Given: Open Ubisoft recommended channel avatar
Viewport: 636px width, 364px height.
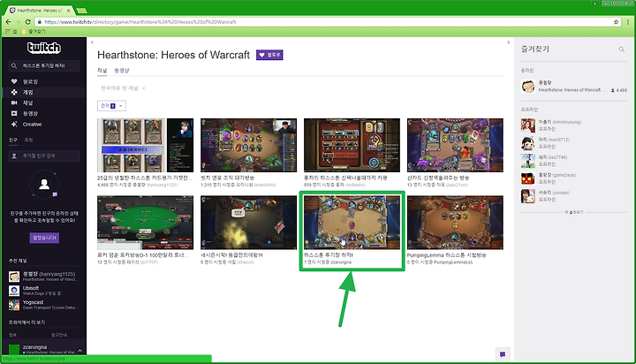Looking at the screenshot, I should click(14, 291).
